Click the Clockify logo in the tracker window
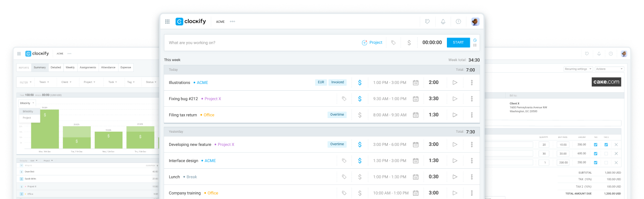Screen dimensions: 644x199 click(x=191, y=21)
